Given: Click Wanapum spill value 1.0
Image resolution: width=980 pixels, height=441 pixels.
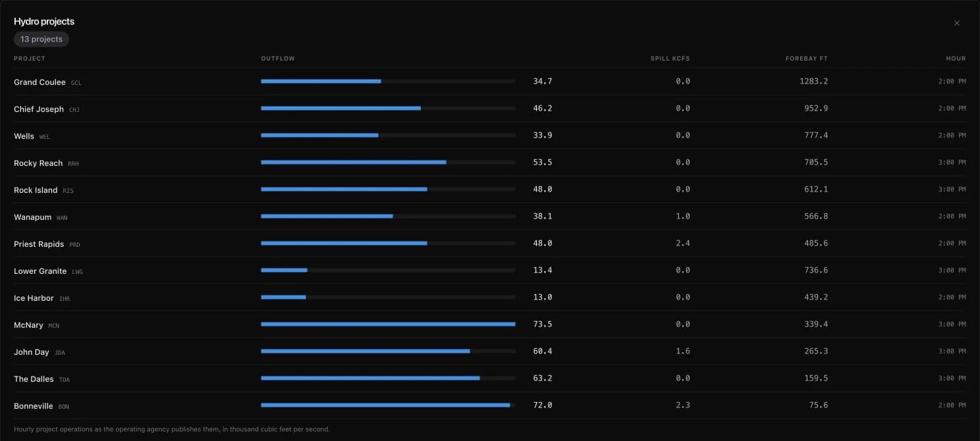Looking at the screenshot, I should point(683,217).
